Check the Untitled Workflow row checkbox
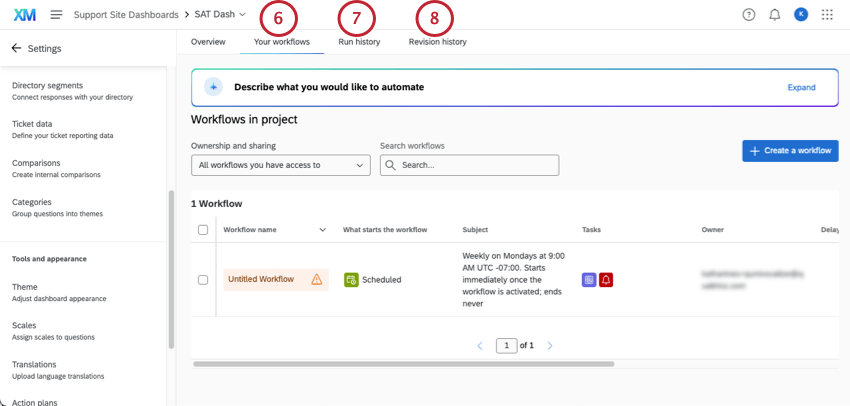Viewport: 850px width, 406px height. point(203,280)
